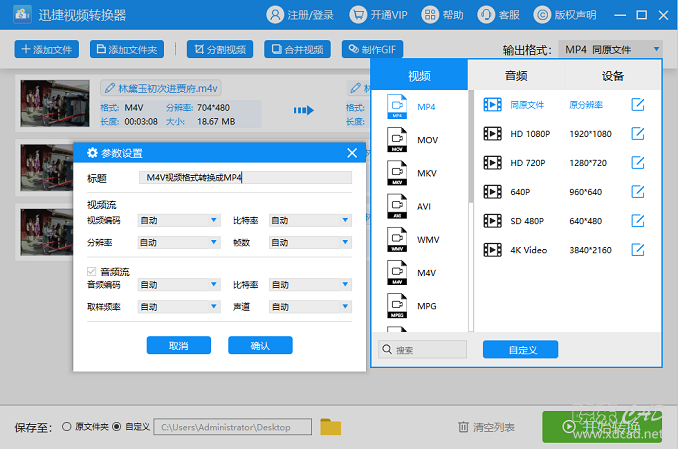678x449 pixels.
Task: Click the edit icon for 4K Video
Action: [638, 250]
